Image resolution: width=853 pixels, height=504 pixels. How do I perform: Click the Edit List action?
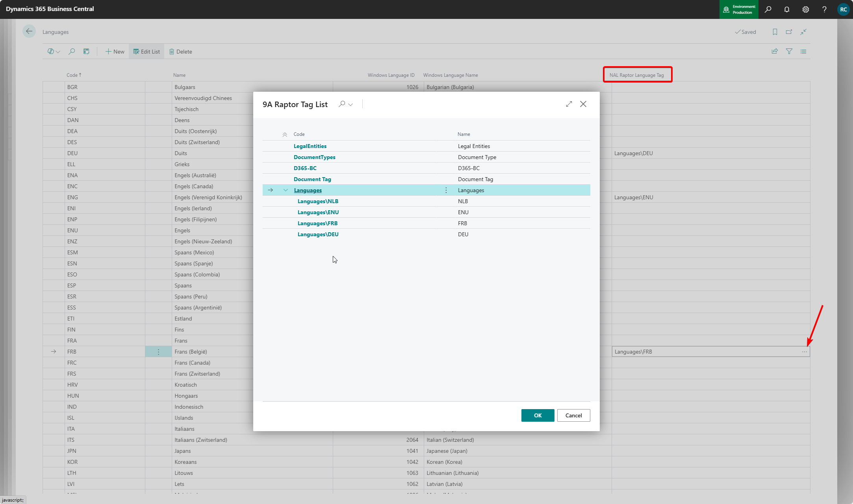[146, 52]
